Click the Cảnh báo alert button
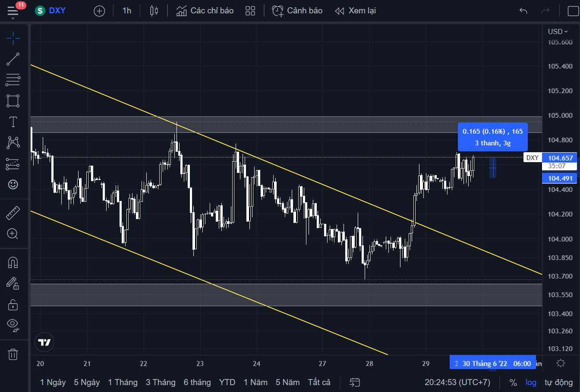This screenshot has width=580, height=392. coord(297,11)
